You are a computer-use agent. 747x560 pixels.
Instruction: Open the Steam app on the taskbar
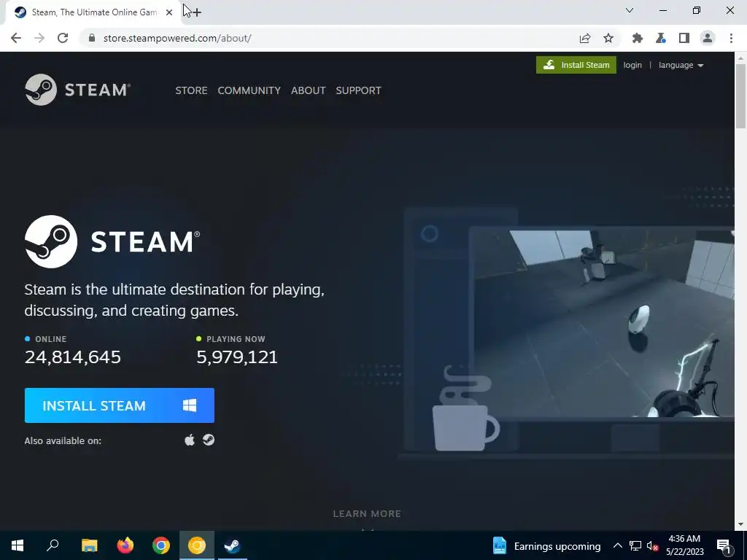233,545
